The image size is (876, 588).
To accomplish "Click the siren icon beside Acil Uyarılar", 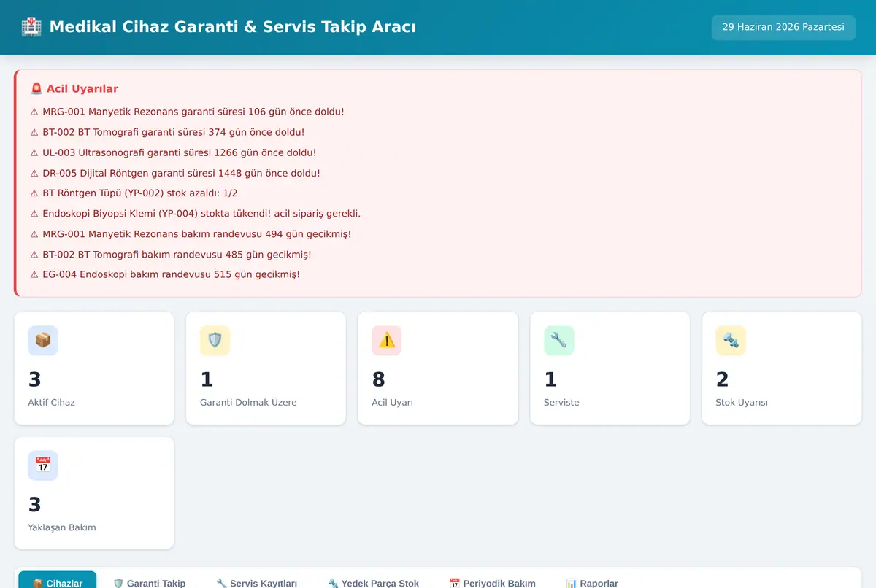I will click(36, 89).
